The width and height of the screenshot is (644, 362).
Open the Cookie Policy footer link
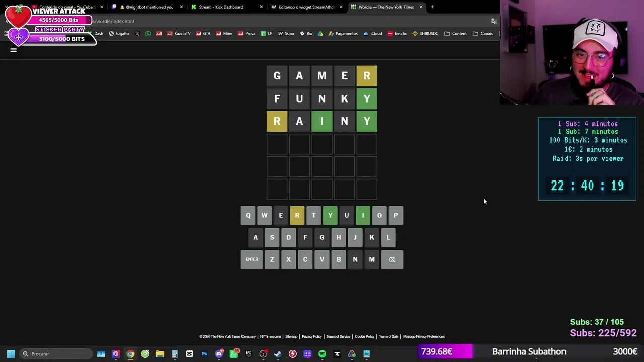click(x=365, y=337)
